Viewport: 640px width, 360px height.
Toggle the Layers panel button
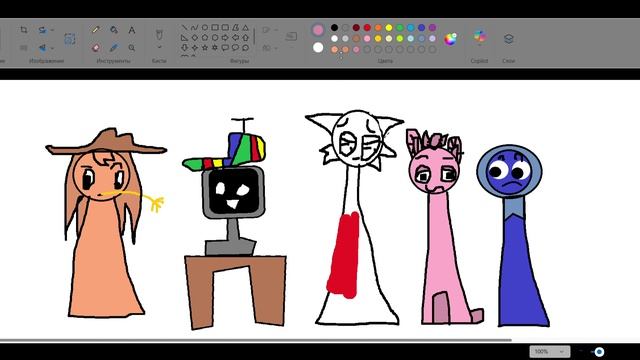click(509, 39)
